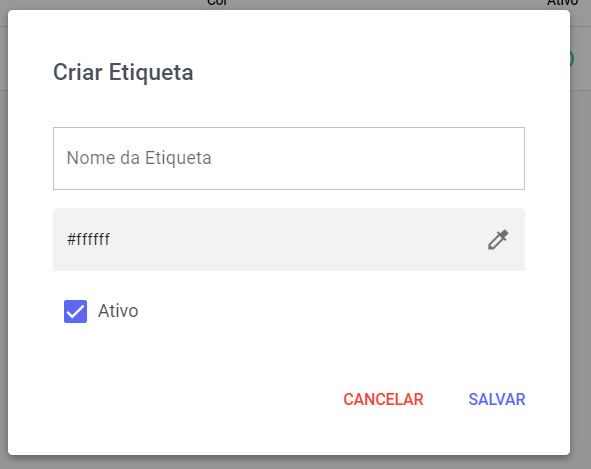
Task: Dismiss dialog by clicking the dimmed backdrop
Action: point(580,264)
